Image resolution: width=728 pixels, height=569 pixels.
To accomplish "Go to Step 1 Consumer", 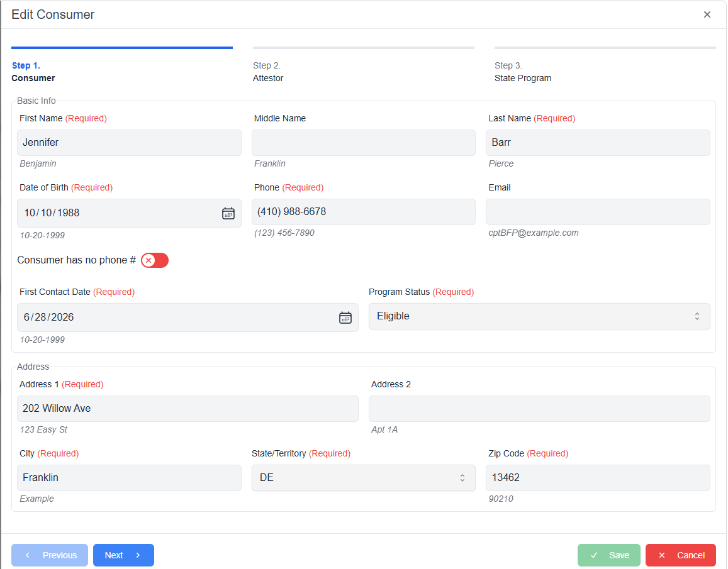I will (x=121, y=65).
